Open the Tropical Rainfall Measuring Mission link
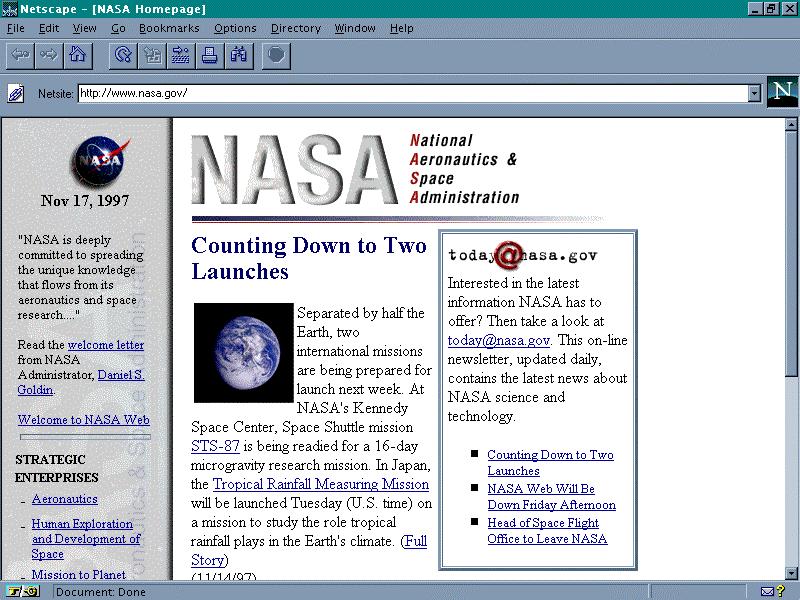The width and height of the screenshot is (800, 600). click(320, 484)
